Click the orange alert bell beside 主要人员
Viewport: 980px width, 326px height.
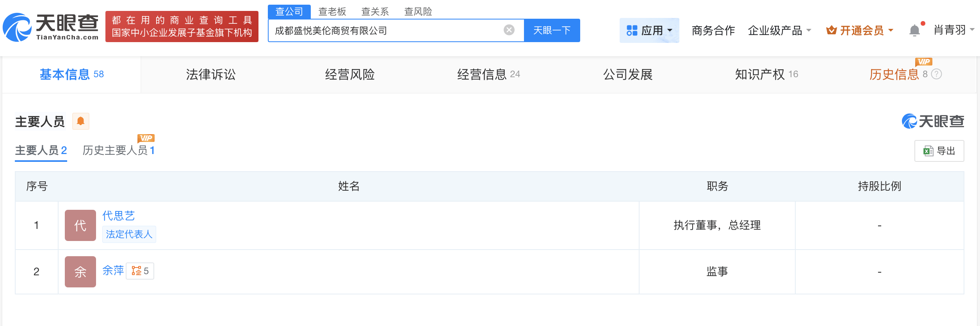81,121
